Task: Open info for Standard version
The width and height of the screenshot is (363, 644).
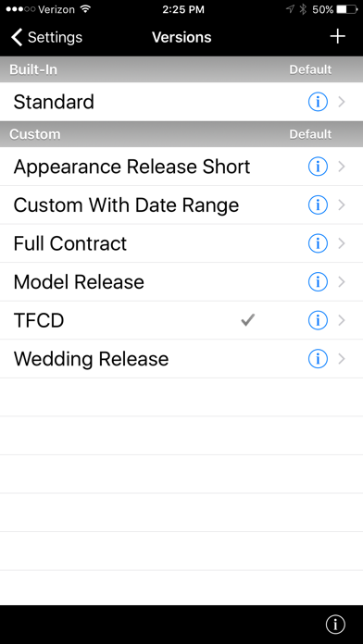Action: [x=318, y=102]
